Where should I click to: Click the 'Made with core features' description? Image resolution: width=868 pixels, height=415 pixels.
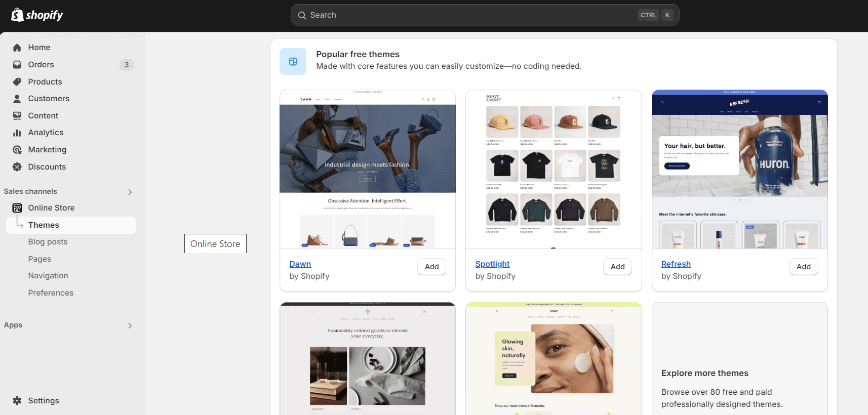pos(449,66)
